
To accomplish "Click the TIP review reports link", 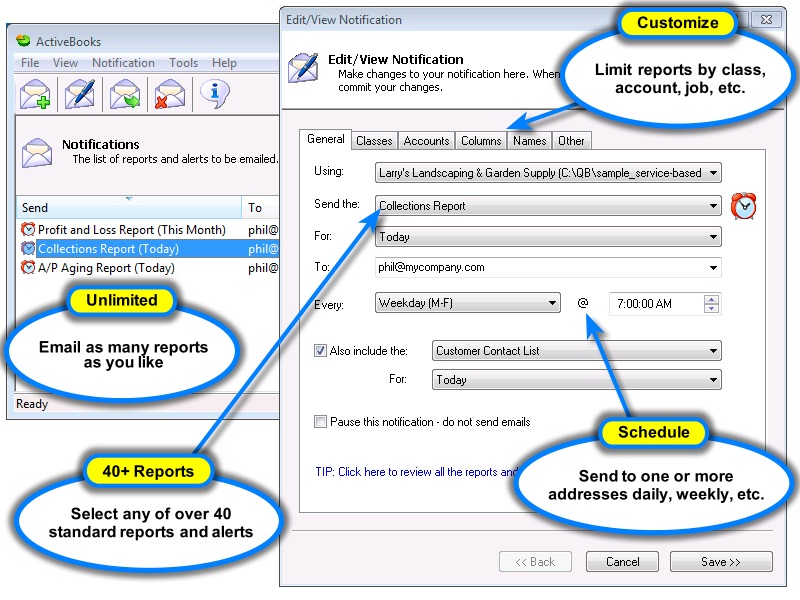I will pyautogui.click(x=416, y=472).
